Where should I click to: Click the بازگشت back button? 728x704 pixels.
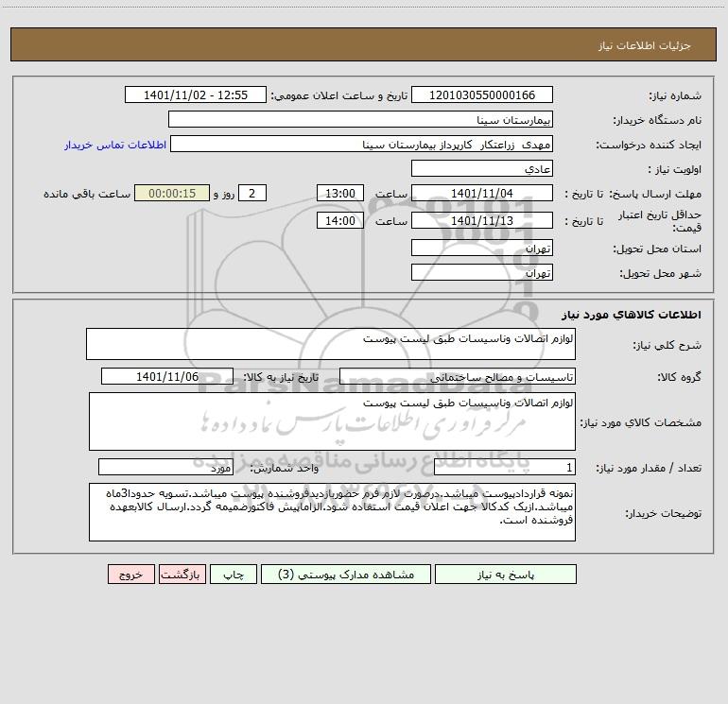point(182,574)
